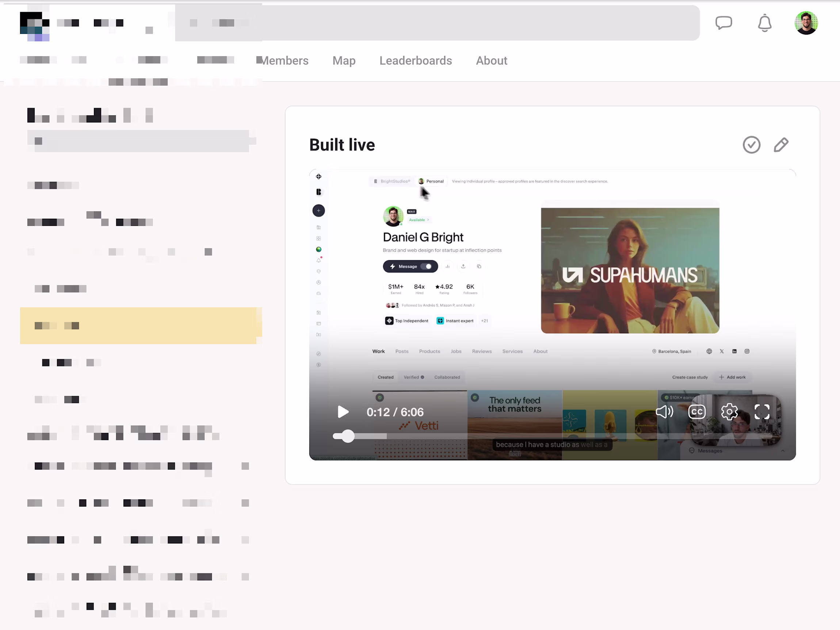Click the plus icon in video sidebar

tap(318, 211)
